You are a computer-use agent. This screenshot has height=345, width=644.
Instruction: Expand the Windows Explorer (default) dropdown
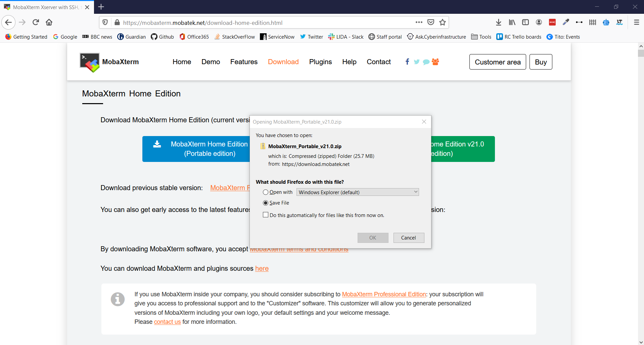358,192
